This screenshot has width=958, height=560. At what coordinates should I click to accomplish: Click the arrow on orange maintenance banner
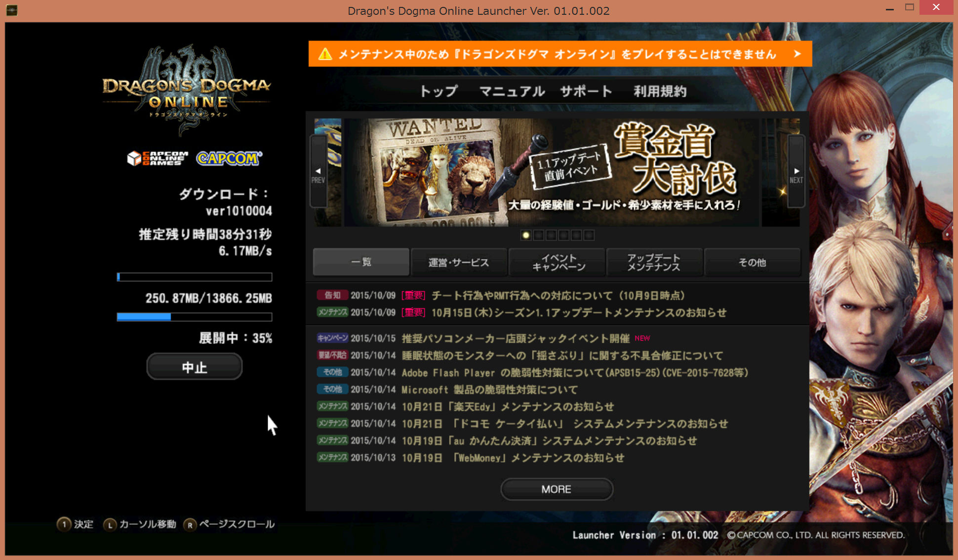797,54
